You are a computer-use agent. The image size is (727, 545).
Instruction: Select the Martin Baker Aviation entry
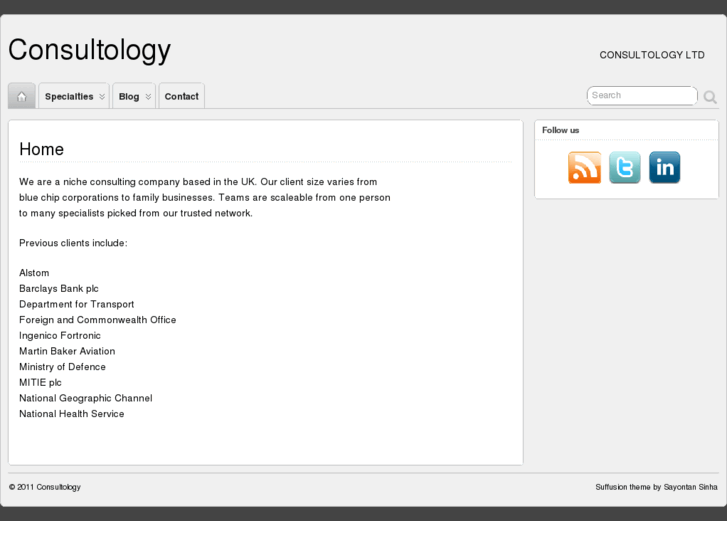67,351
